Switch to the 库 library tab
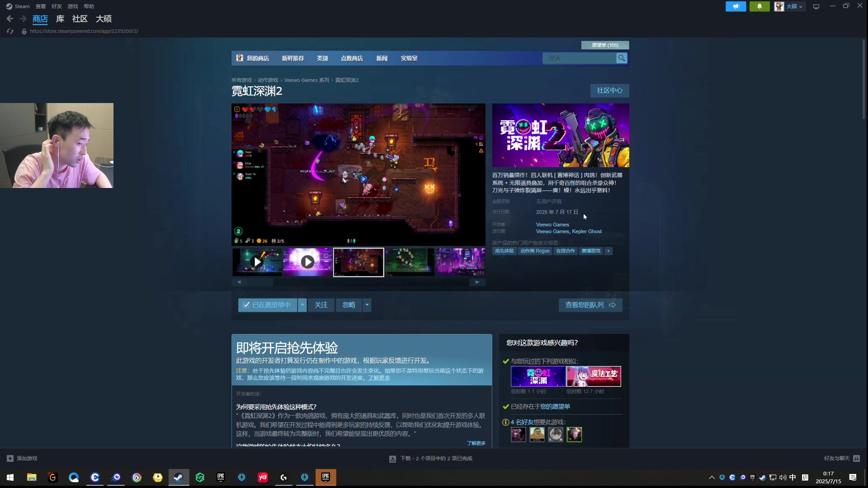Screen dimensions: 868x488 pyautogui.click(x=60, y=19)
